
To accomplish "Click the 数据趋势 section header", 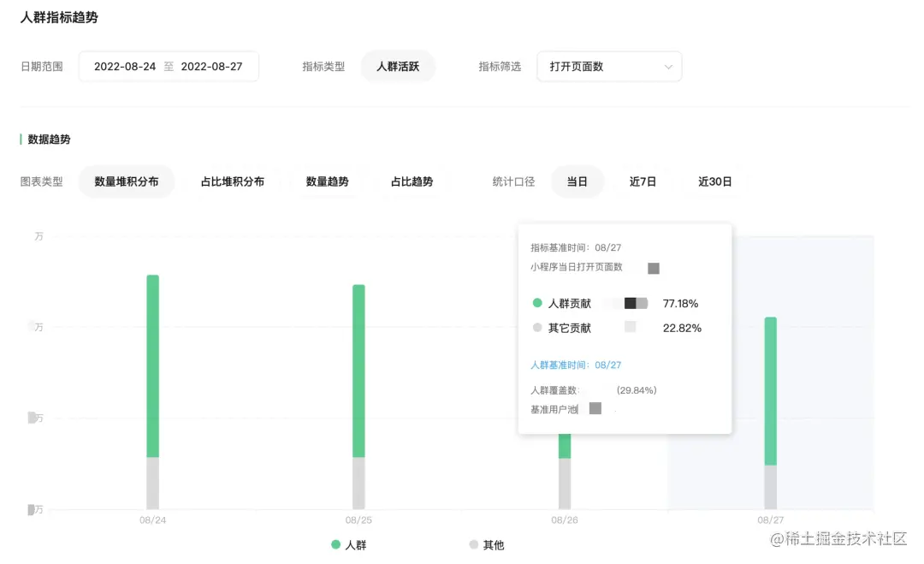I will [50, 139].
